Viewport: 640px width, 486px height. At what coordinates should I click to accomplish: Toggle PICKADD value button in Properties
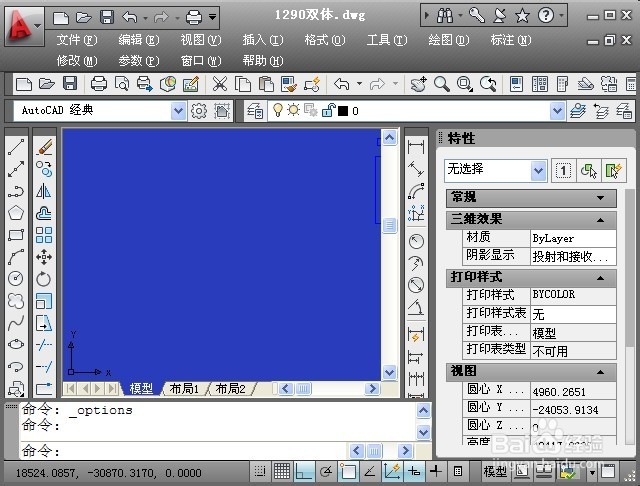click(x=563, y=170)
